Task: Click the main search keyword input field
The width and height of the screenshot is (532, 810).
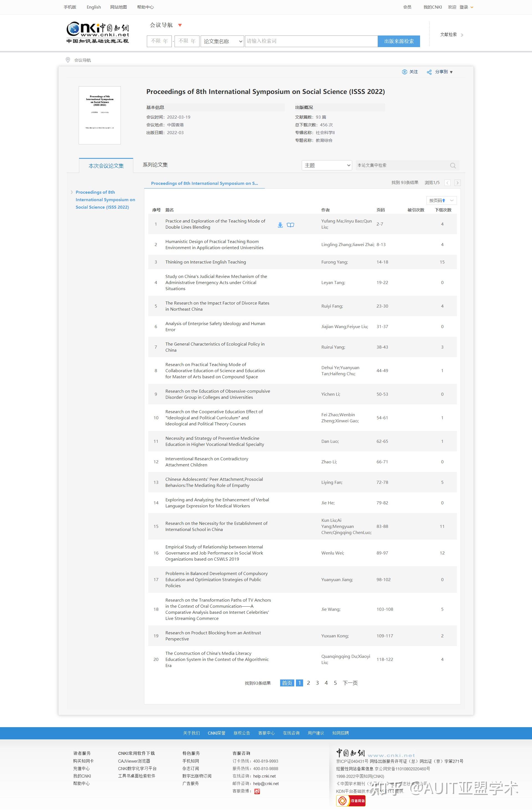Action: click(311, 41)
